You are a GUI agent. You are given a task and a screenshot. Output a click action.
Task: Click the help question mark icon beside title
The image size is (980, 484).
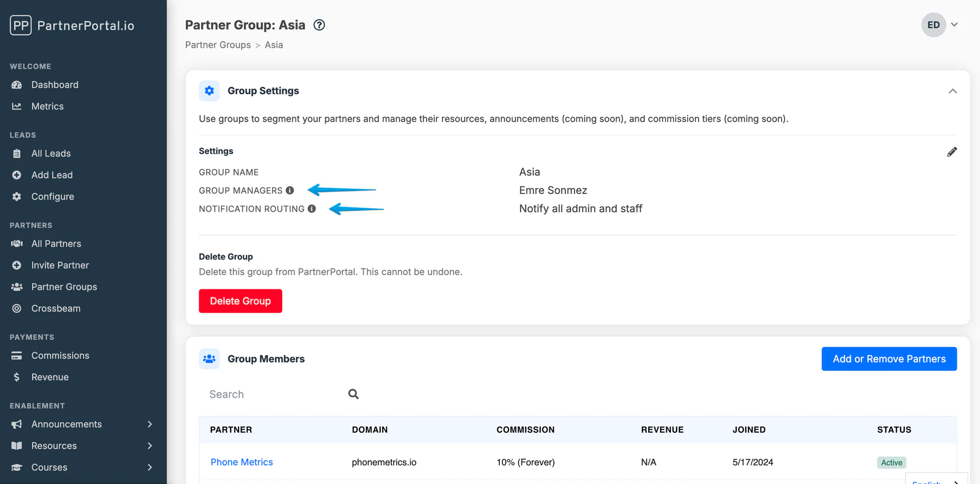tap(319, 25)
